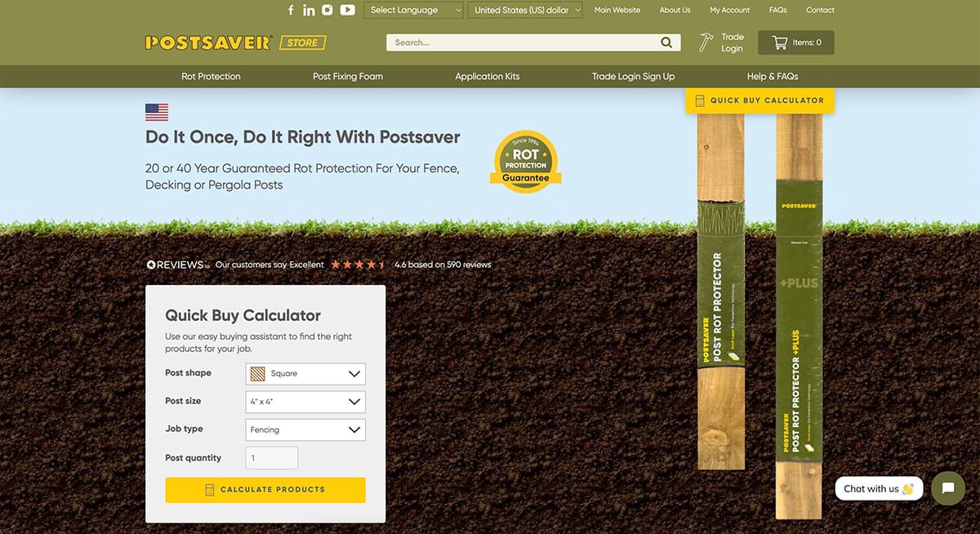Change Job type from Fencing
This screenshot has width=980, height=534.
[305, 429]
